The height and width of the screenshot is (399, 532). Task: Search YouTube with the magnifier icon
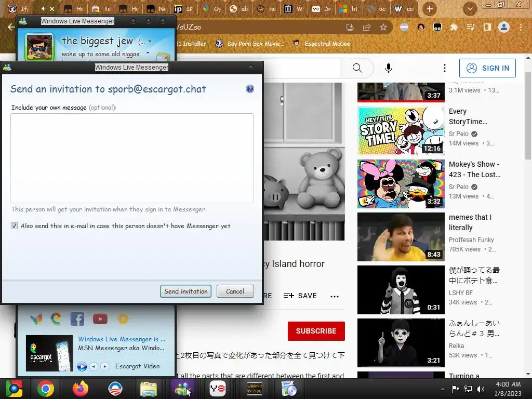point(357,68)
